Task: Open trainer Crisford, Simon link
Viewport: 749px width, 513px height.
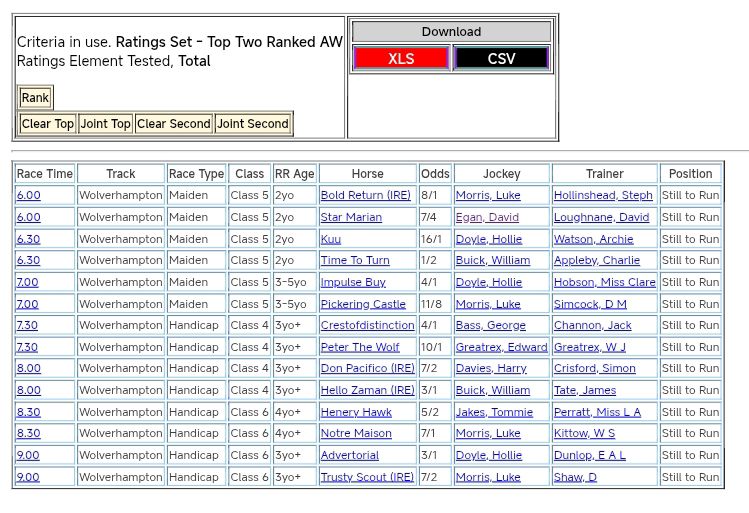Action: (594, 369)
